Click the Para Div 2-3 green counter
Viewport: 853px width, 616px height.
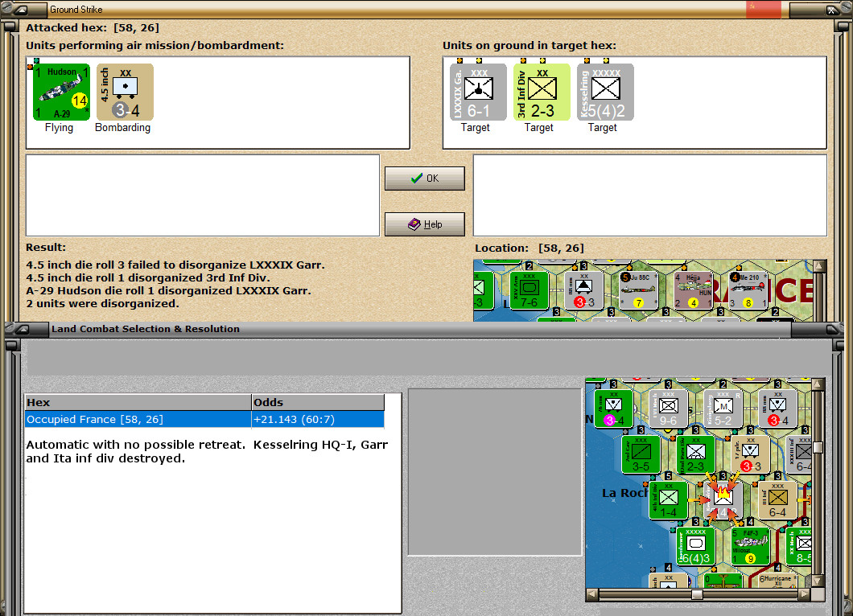click(696, 454)
